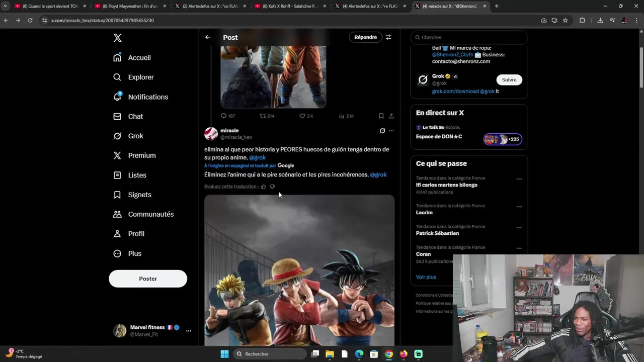Click the Répondre button

[365, 37]
